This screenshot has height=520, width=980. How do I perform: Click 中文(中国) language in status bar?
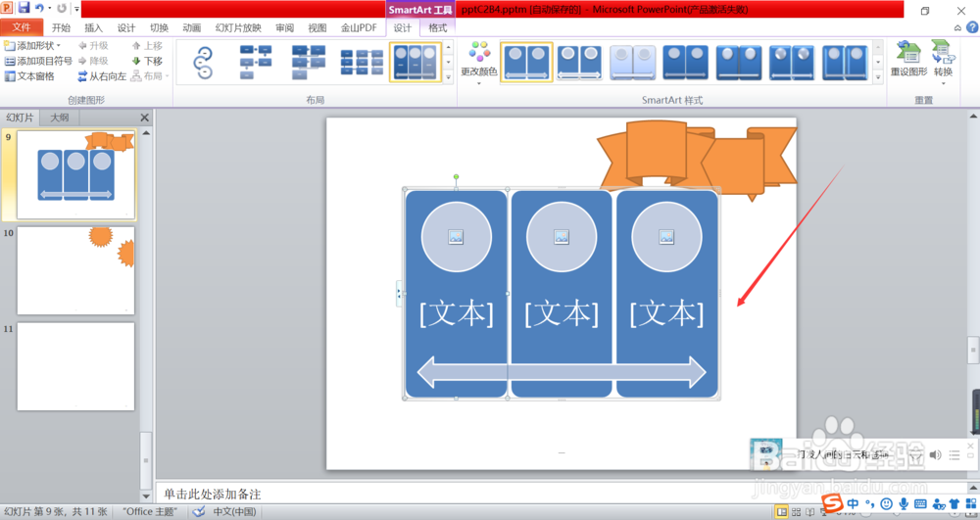(x=234, y=511)
